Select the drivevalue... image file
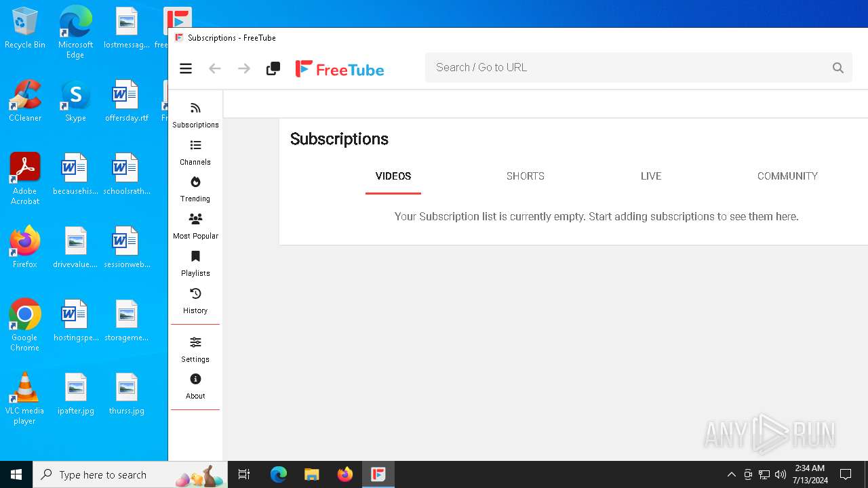This screenshot has width=868, height=488. coord(75,247)
